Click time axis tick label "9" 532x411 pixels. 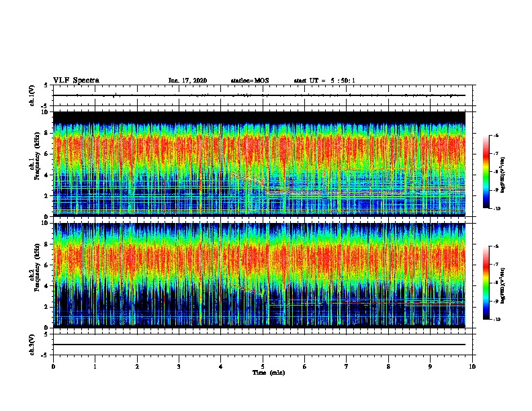(430, 367)
